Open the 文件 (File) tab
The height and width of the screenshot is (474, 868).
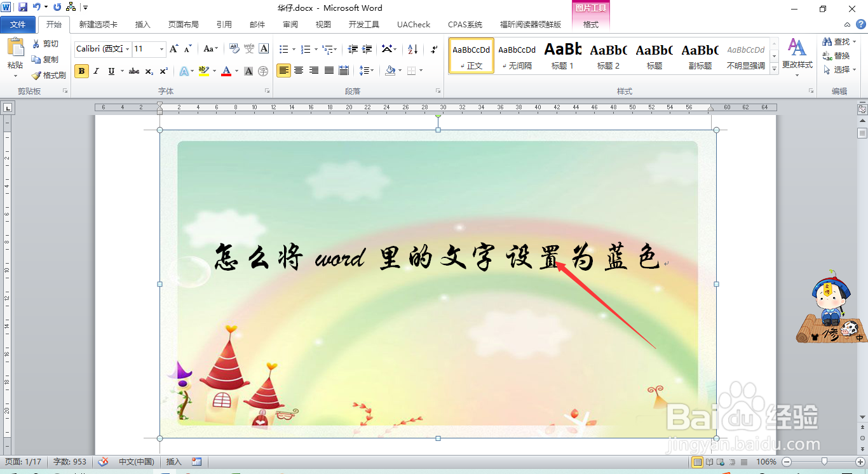click(18, 25)
